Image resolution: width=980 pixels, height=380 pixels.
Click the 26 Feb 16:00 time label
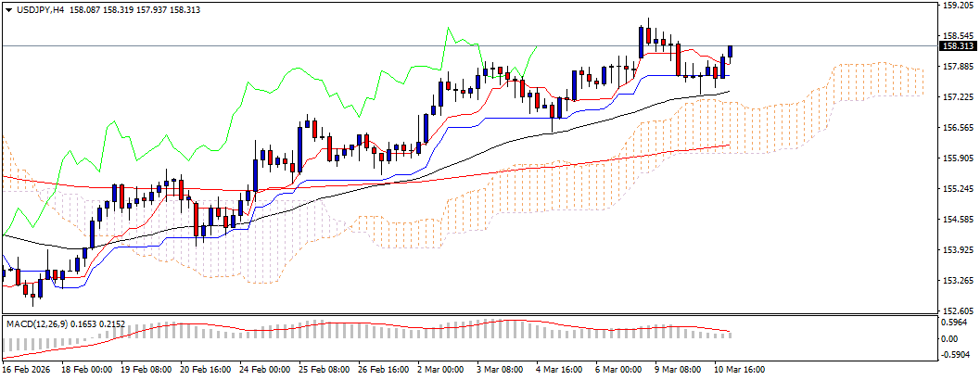coord(385,370)
